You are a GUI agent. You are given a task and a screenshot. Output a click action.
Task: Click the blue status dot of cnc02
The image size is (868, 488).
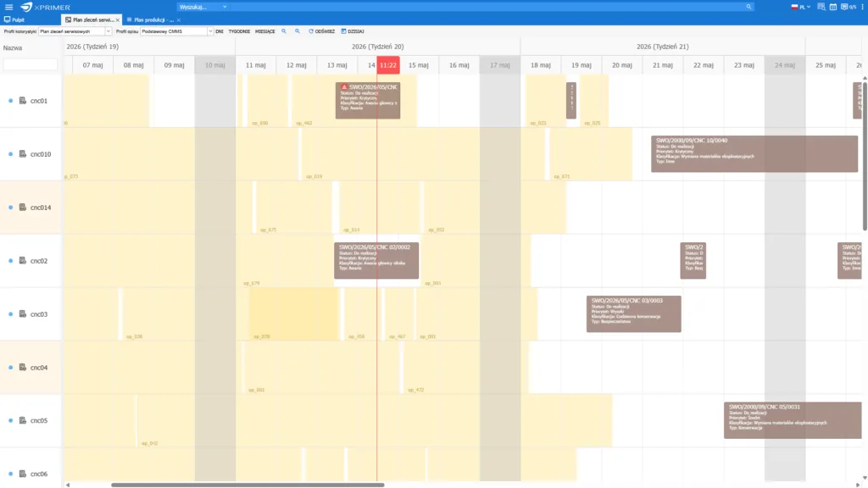pos(10,261)
